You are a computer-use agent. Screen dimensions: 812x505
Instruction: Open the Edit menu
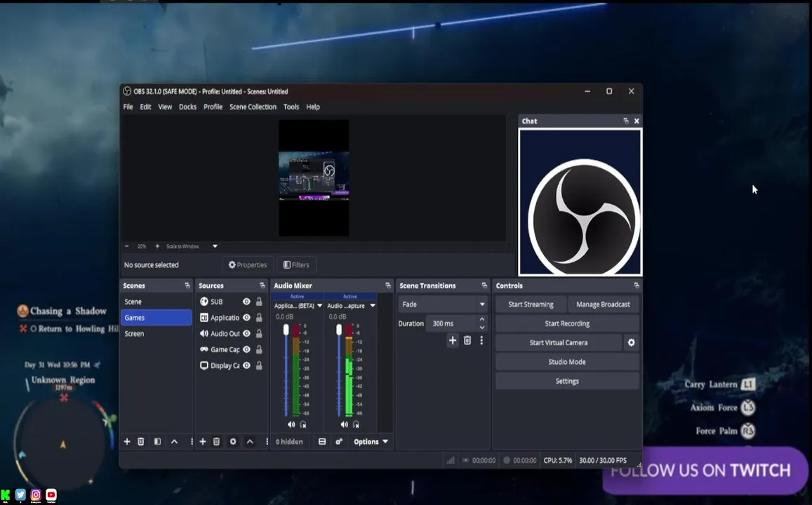point(145,107)
